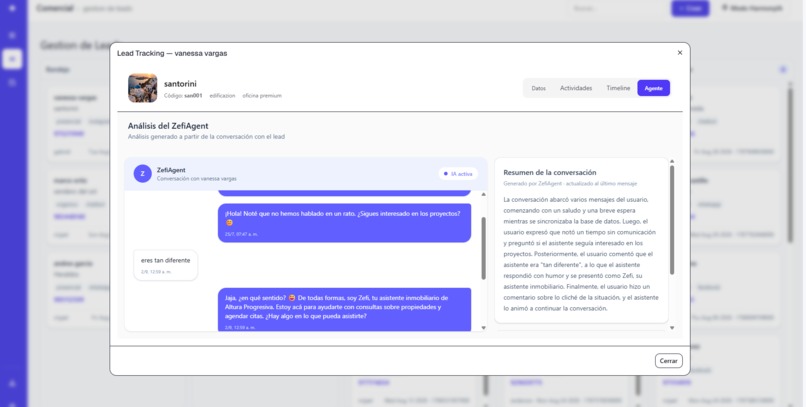Viewport: 806px width, 407px height.
Task: Click the '¡Hola! Noté que no hemos hablado' message
Action: tap(344, 223)
